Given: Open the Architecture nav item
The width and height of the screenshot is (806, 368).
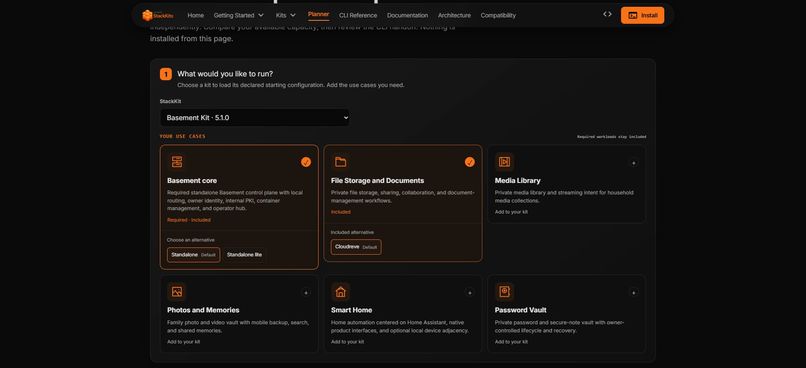Looking at the screenshot, I should 454,15.
